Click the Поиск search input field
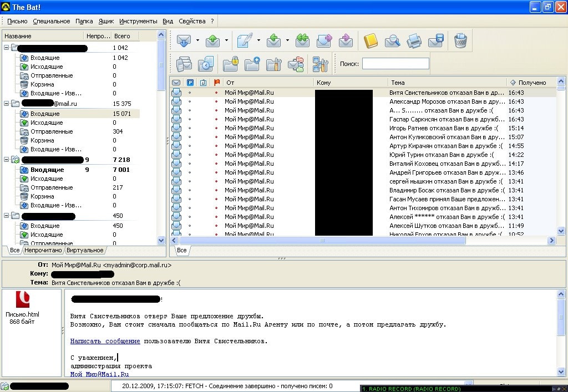This screenshot has height=392, width=568. (x=395, y=64)
